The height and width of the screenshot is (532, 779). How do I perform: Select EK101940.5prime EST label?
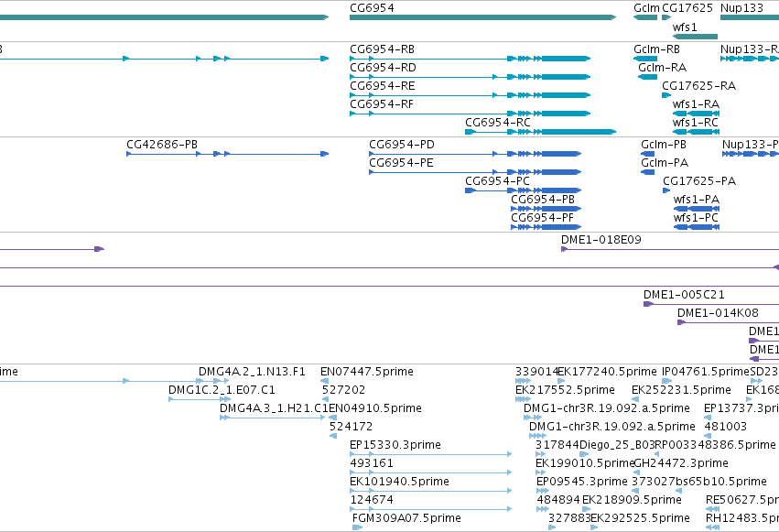(x=399, y=483)
